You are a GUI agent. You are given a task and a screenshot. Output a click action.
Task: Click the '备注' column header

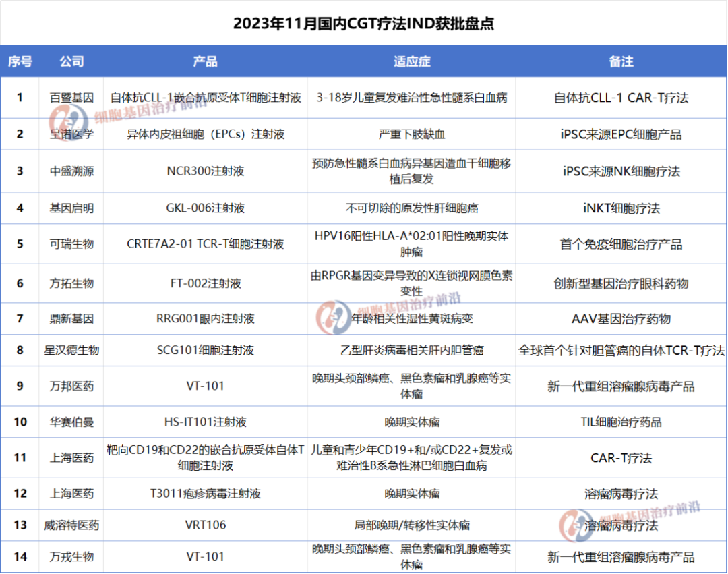[621, 61]
